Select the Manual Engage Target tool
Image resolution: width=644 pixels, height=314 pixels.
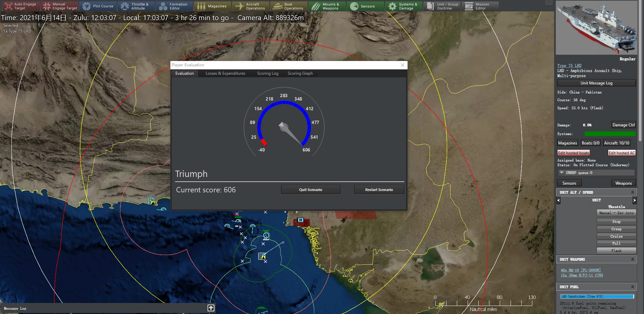60,6
